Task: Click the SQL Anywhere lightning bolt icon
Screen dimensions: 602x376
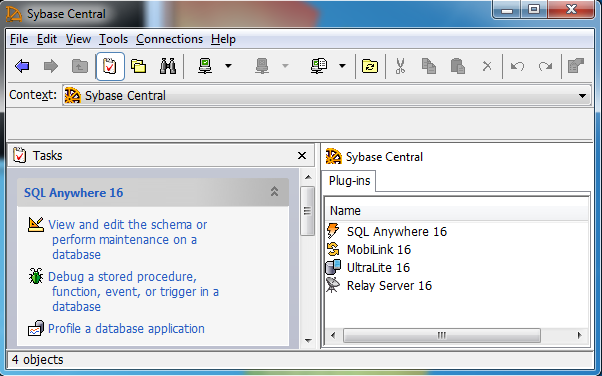Action: click(333, 231)
